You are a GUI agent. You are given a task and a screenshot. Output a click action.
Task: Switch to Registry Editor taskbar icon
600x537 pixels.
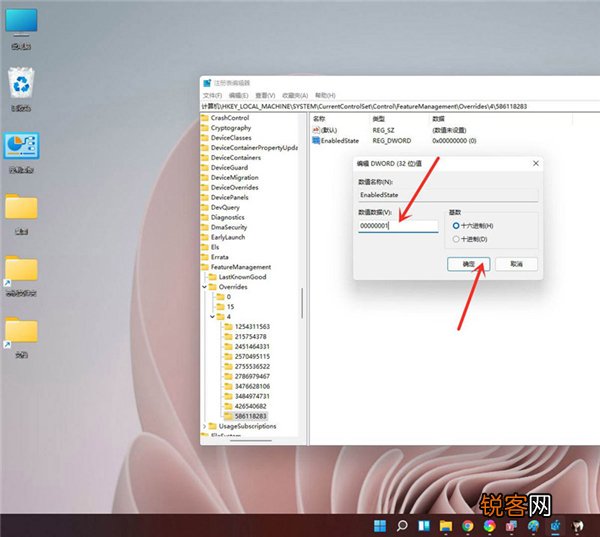[555, 526]
